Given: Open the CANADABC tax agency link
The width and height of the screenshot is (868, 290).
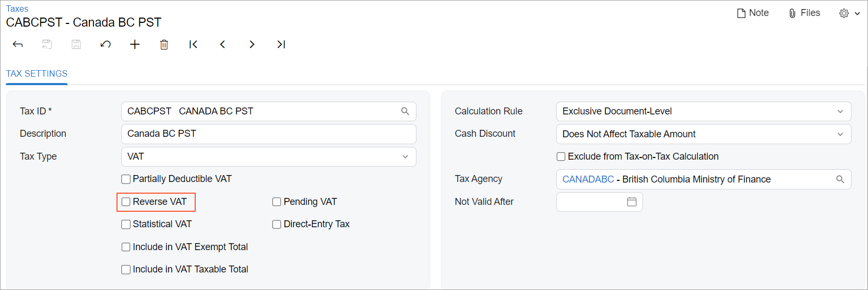Looking at the screenshot, I should point(588,179).
